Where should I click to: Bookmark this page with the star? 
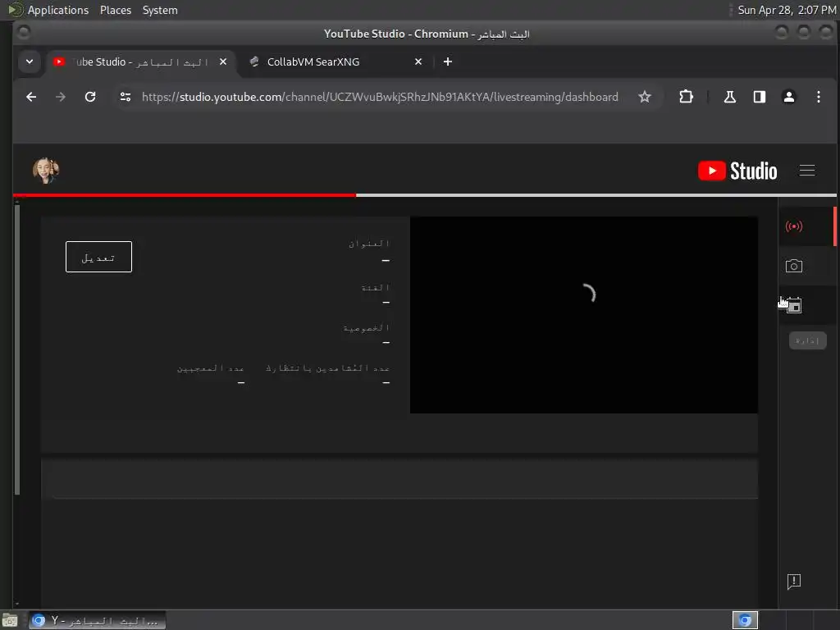(x=645, y=97)
